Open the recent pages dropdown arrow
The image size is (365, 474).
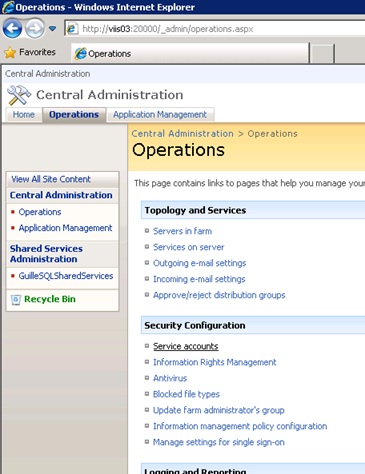pyautogui.click(x=52, y=29)
